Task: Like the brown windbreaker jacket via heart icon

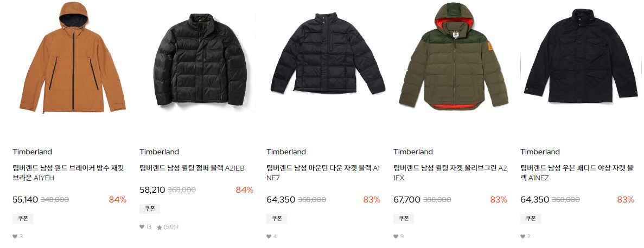Action: pos(15,237)
